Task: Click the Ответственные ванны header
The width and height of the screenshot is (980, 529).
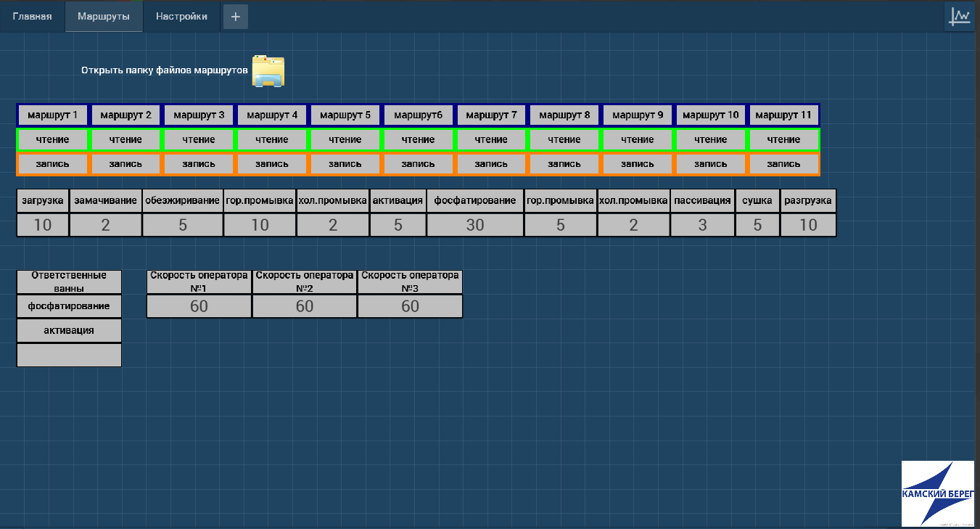Action: pos(69,282)
